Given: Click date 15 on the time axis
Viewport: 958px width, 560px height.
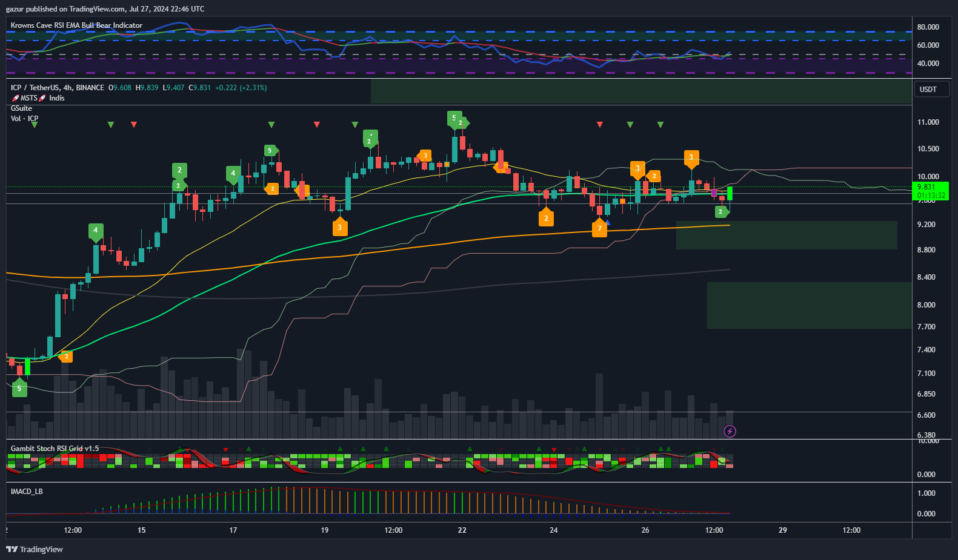Looking at the screenshot, I should (141, 530).
